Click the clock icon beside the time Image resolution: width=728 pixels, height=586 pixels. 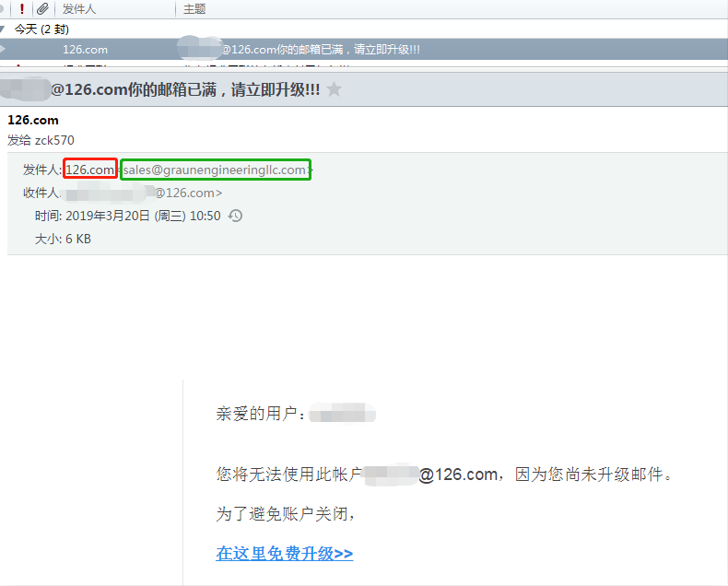[235, 216]
